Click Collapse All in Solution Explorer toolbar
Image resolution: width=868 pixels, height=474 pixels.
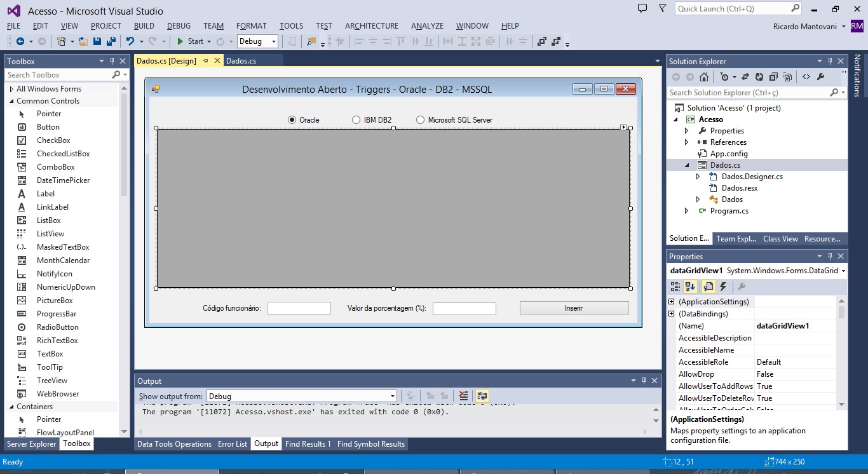click(x=773, y=77)
